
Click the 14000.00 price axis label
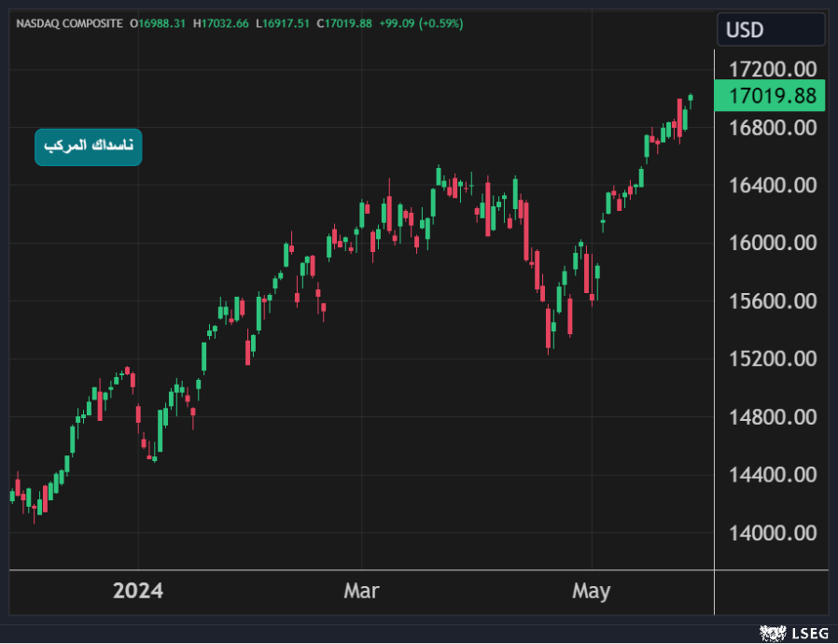(x=773, y=533)
